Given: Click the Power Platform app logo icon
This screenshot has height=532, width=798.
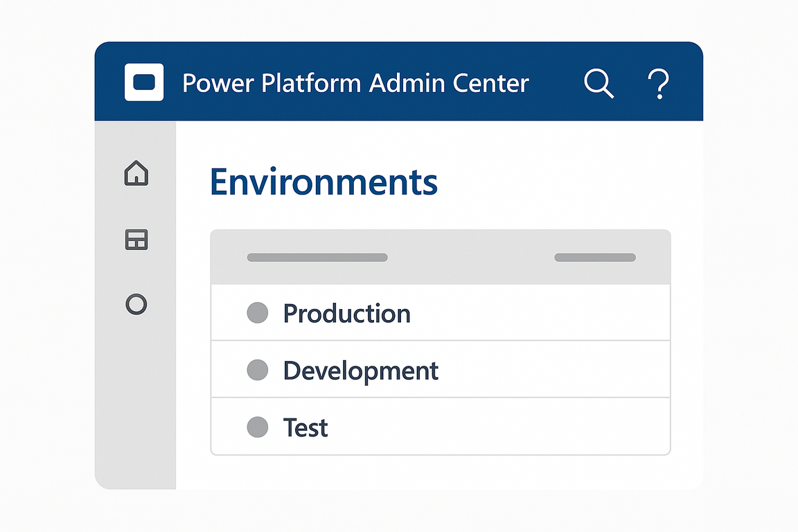Looking at the screenshot, I should pyautogui.click(x=144, y=82).
